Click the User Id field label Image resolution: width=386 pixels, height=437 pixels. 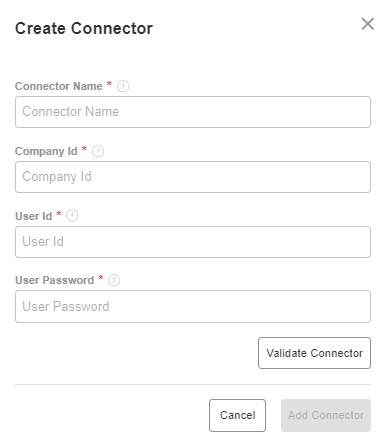pyautogui.click(x=33, y=216)
